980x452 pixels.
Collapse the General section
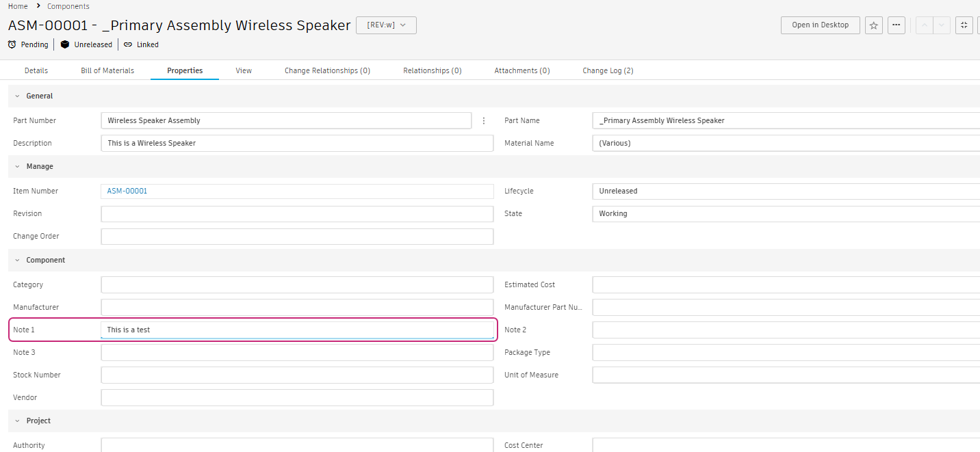pyautogui.click(x=17, y=96)
